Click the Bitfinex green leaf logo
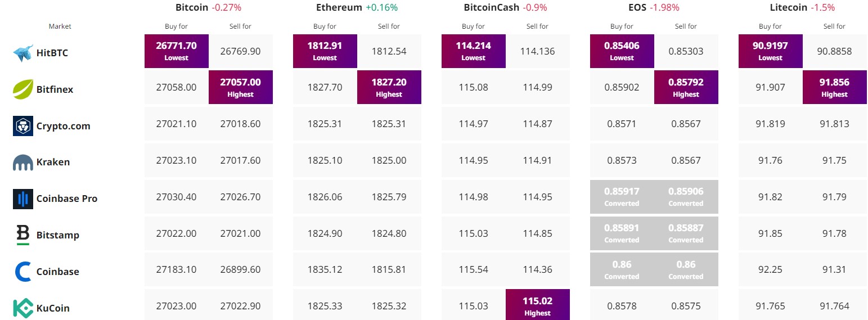868x320 pixels. 23,89
